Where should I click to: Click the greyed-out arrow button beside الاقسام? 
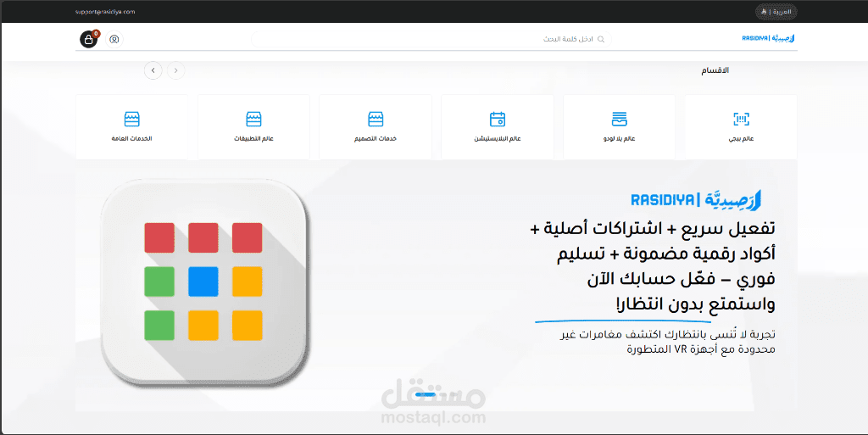[x=176, y=70]
